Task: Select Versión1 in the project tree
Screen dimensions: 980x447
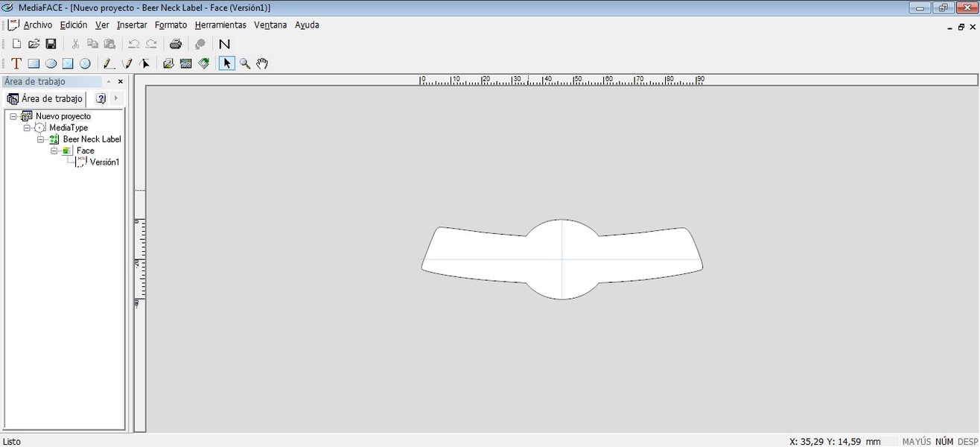Action: click(x=104, y=162)
